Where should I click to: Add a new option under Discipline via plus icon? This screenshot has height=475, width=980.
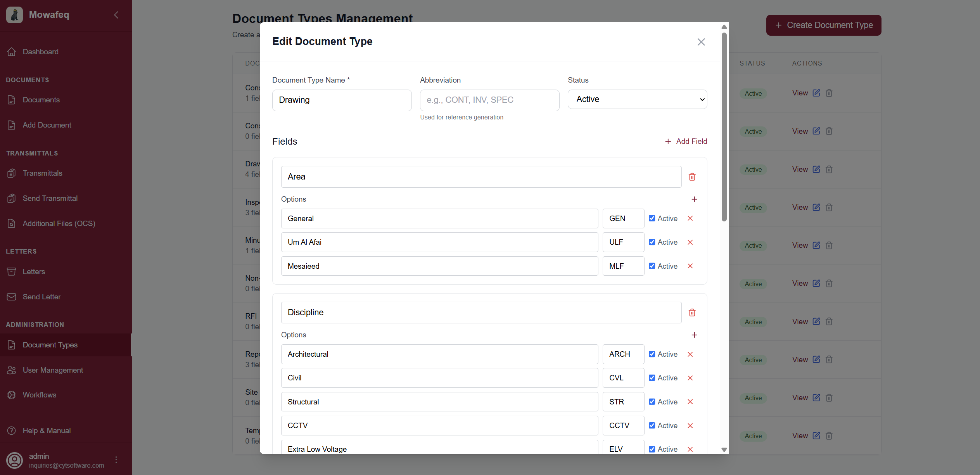coord(695,335)
